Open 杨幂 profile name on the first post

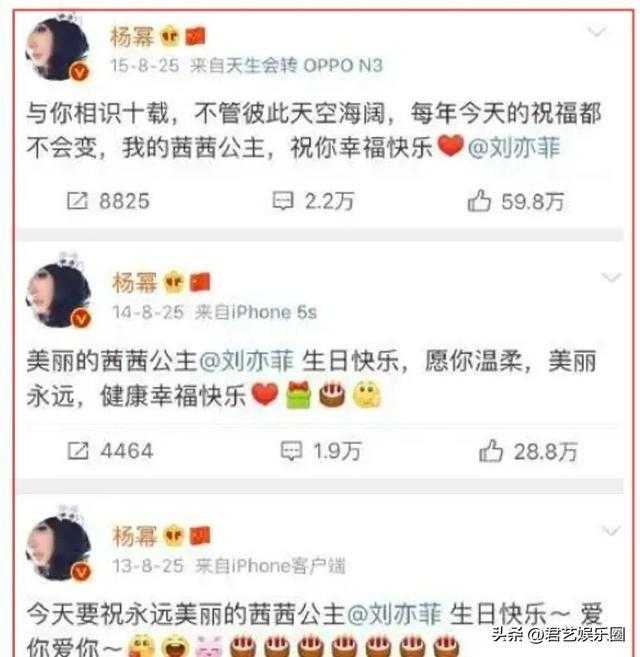[132, 37]
